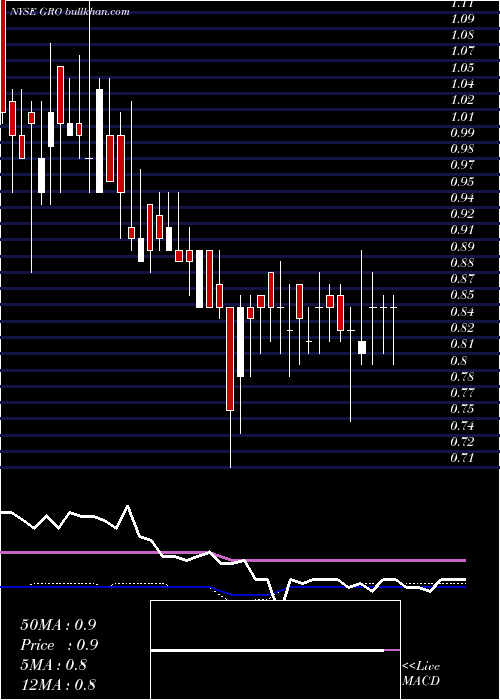Click the 0.98 price axis label
The height and width of the screenshot is (700, 500).
click(x=462, y=149)
